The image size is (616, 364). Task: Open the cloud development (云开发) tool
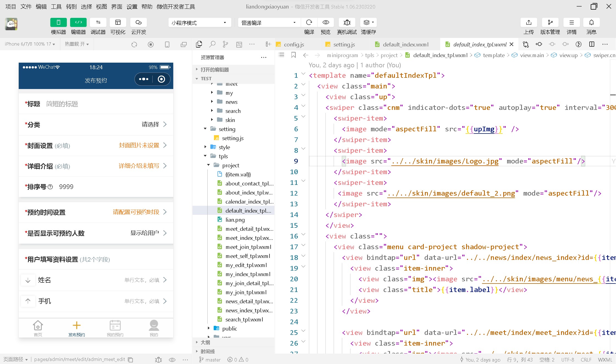click(139, 23)
